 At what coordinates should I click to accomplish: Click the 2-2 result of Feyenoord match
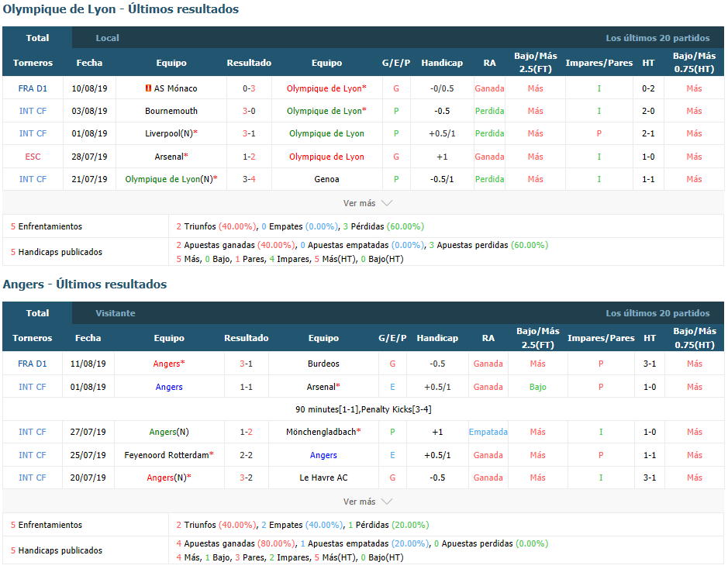click(246, 455)
